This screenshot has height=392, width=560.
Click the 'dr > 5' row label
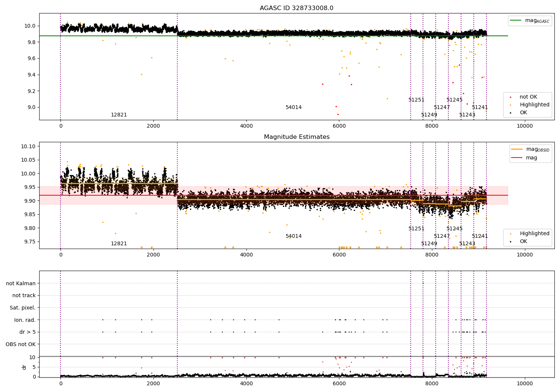click(28, 332)
